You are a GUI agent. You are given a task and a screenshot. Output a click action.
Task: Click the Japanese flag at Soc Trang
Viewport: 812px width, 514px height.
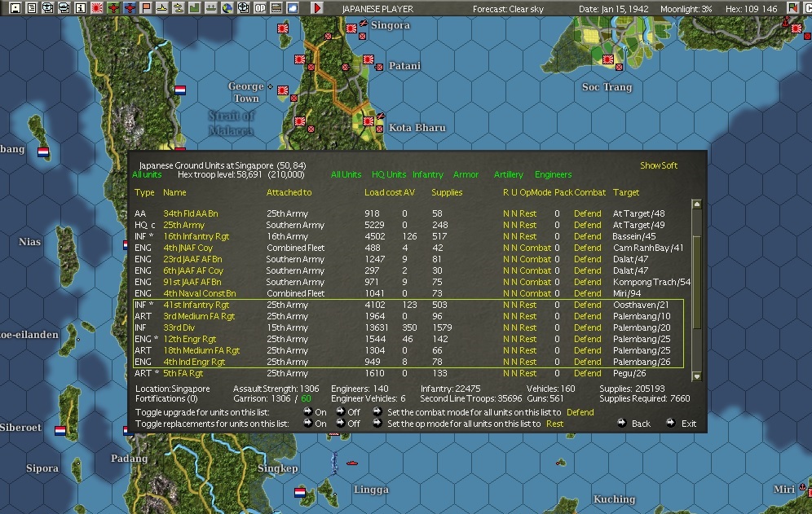click(x=608, y=59)
